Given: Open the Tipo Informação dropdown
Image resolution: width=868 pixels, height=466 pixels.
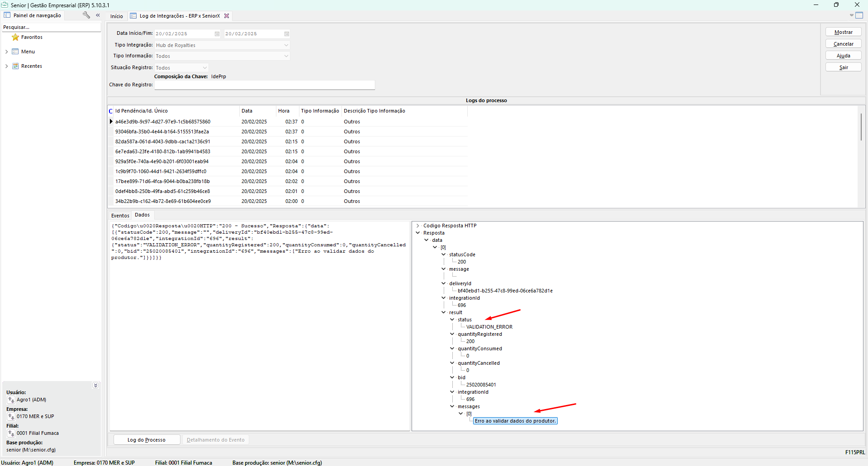Looking at the screenshot, I should pos(286,56).
